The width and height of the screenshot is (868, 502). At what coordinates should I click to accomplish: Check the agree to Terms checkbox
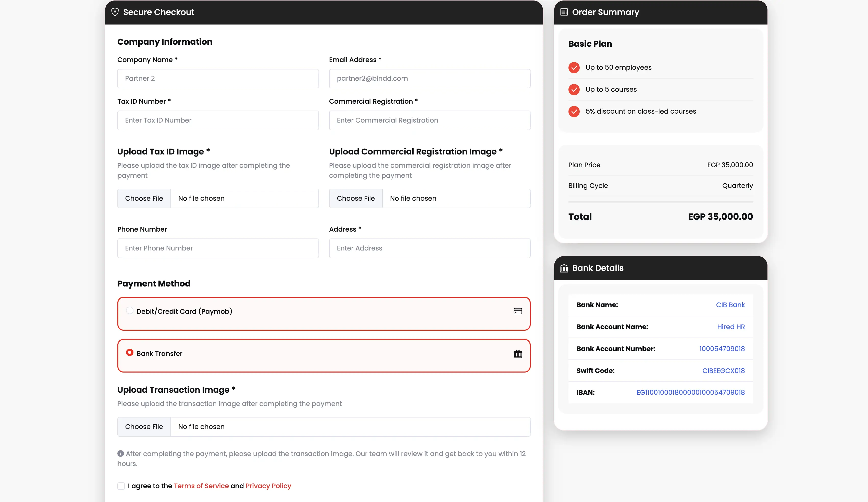(x=121, y=486)
